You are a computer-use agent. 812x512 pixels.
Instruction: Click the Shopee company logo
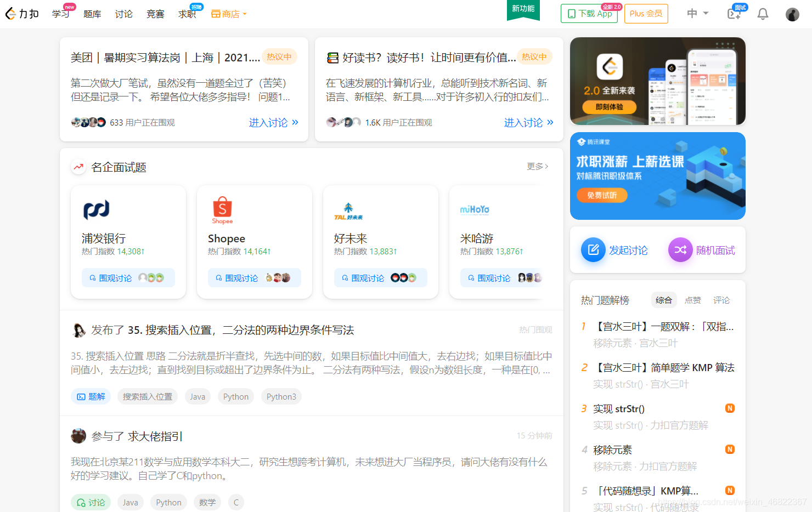222,210
